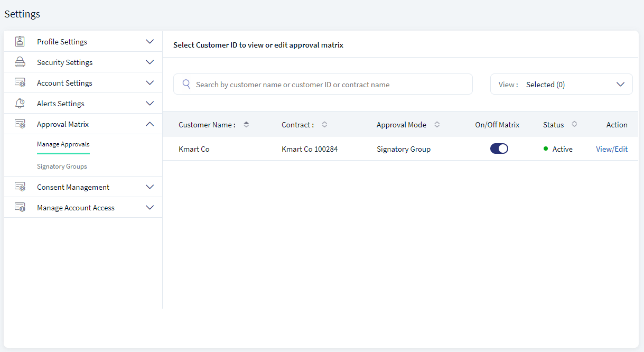Screen dimensions: 644x352
Task: Click the Security Settings lock icon
Action: 20,62
